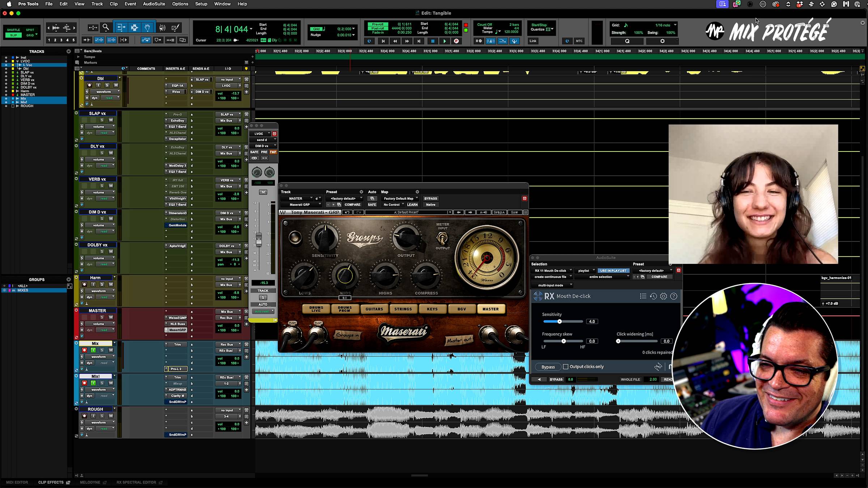This screenshot has height=488, width=868.
Task: Record-enable the ROUGH track
Action: point(84,416)
